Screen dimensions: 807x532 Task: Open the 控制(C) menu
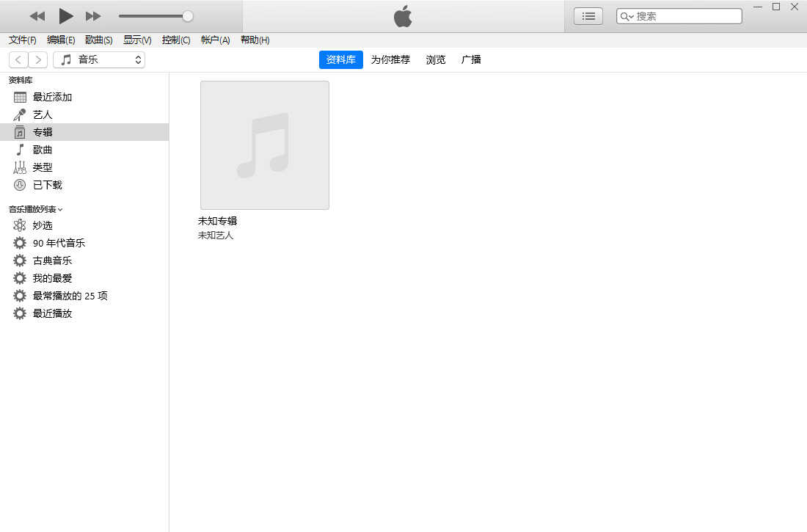176,40
